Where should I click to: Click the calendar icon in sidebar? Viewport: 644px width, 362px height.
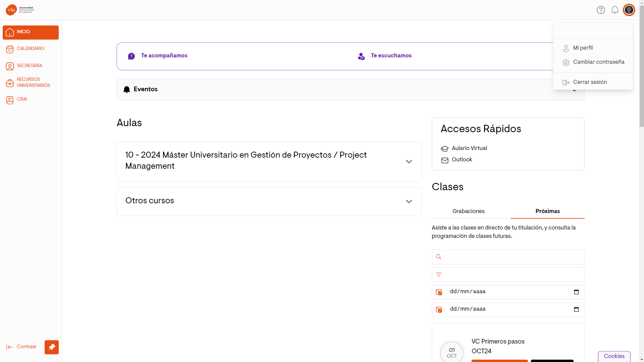click(10, 49)
